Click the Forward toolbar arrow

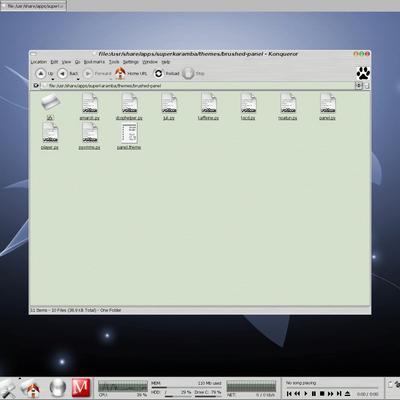point(88,73)
